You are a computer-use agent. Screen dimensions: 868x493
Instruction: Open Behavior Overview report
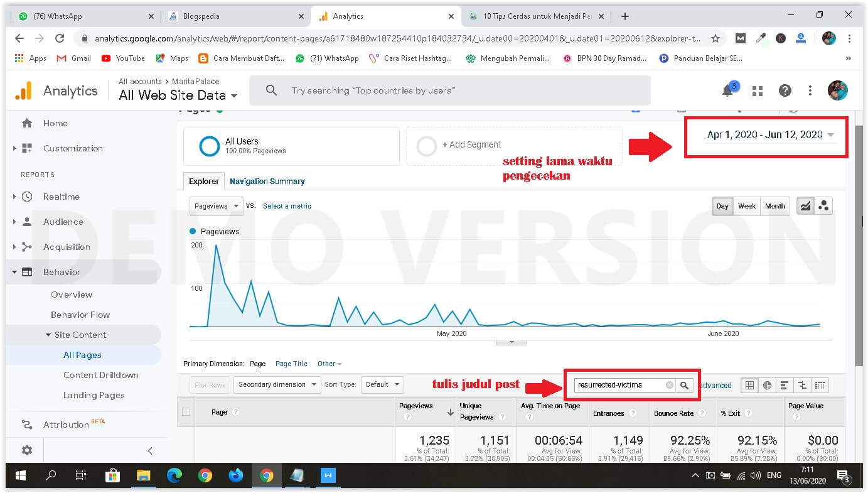pos(72,295)
